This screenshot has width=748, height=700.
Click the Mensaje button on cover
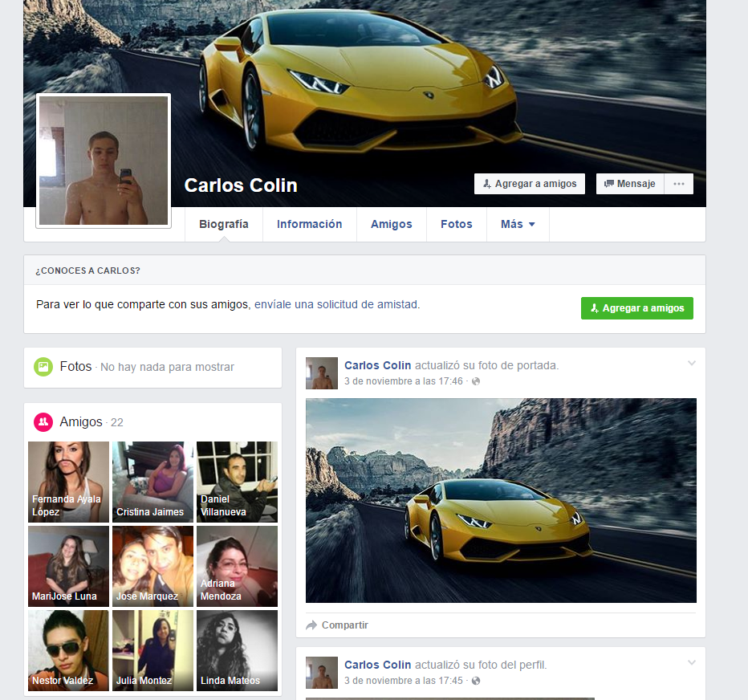click(630, 184)
